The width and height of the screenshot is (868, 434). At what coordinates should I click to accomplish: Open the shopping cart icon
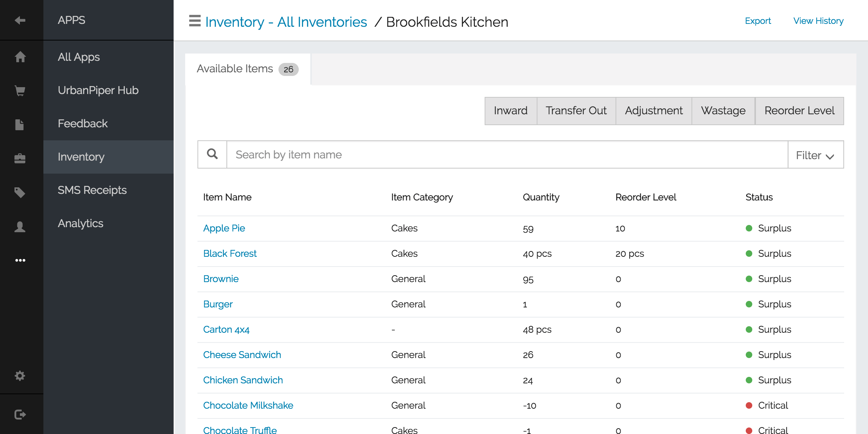pos(20,90)
